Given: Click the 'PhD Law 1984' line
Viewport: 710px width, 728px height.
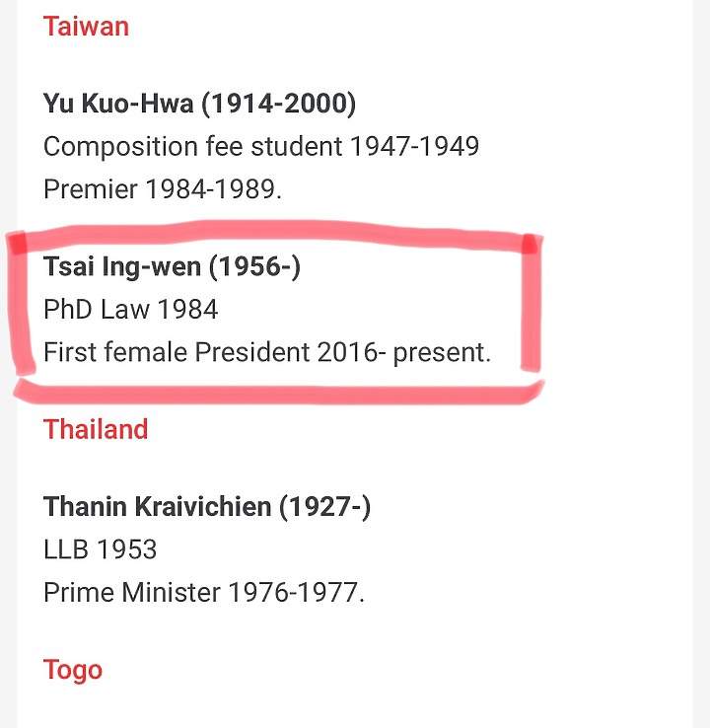Looking at the screenshot, I should (130, 310).
